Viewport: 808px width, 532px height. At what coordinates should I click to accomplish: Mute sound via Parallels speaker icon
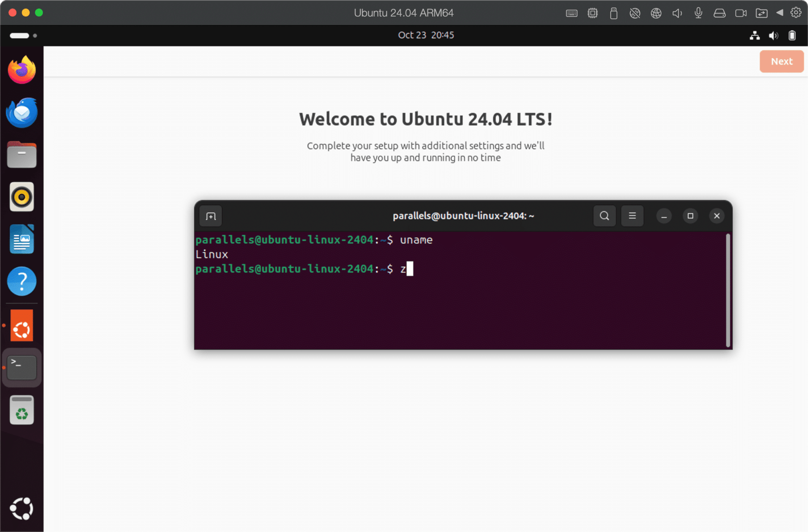coord(677,13)
